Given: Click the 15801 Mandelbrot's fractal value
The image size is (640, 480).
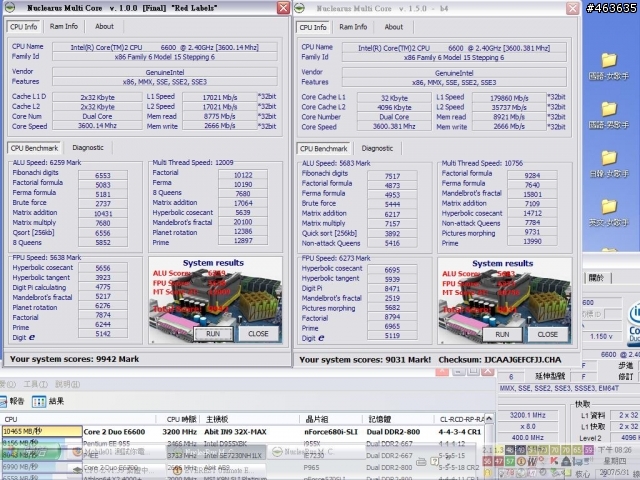Looking at the screenshot, I should pyautogui.click(x=532, y=194).
